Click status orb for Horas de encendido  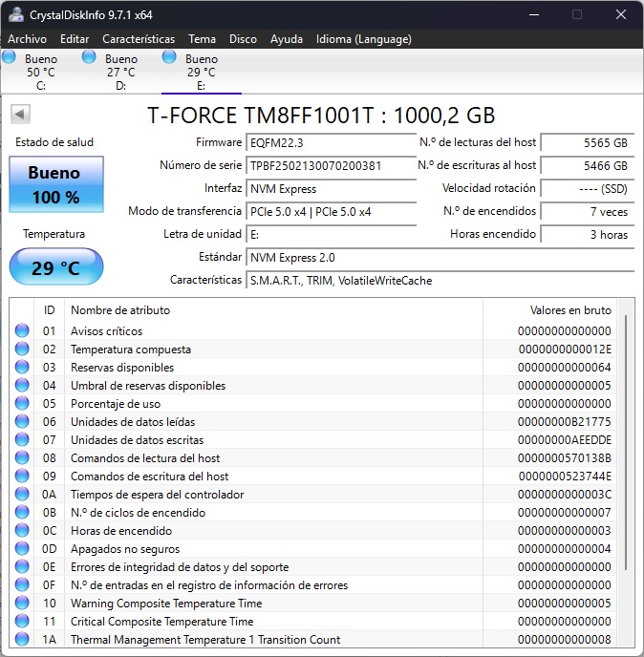click(22, 531)
